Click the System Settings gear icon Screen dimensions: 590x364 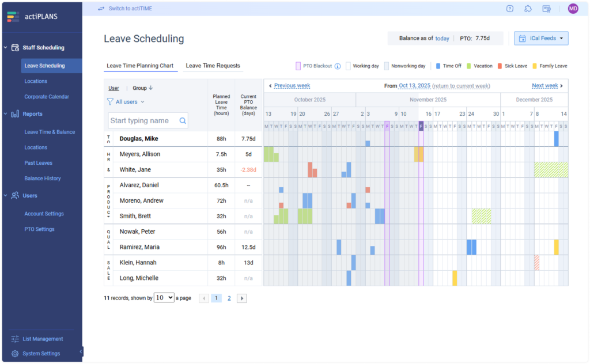[15, 354]
